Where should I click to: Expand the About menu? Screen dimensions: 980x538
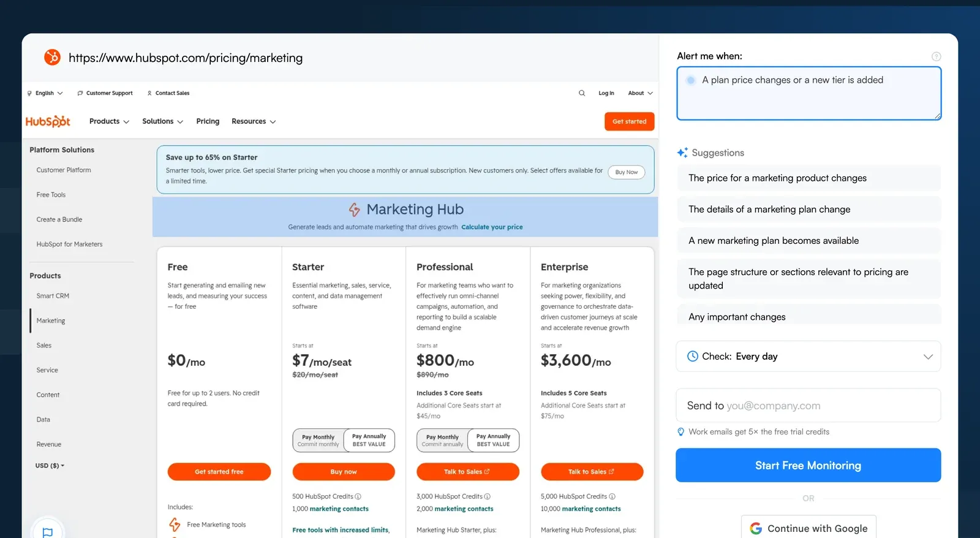641,93
